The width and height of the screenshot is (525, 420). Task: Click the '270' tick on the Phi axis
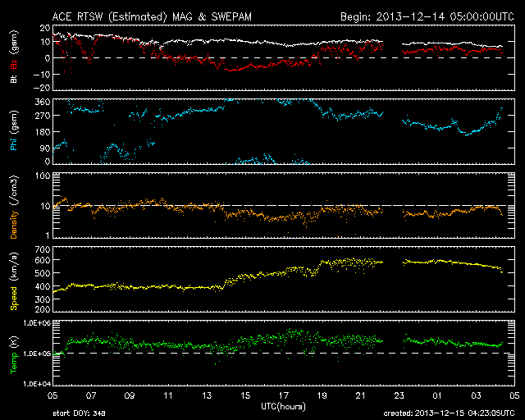(x=43, y=116)
